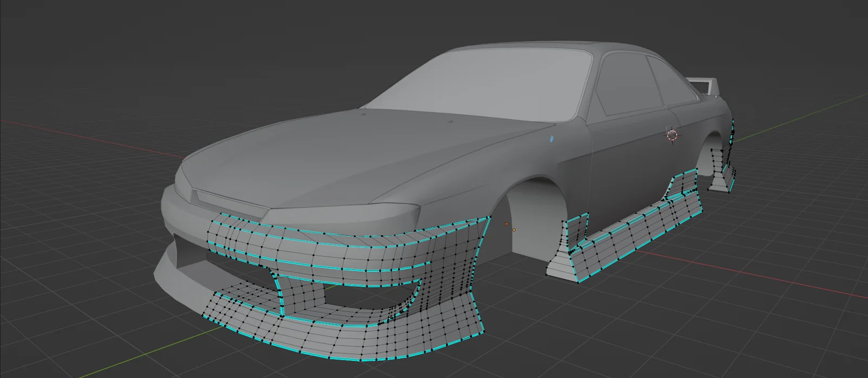Click the selected front bumper wireframe mesh
868x378 pixels.
tap(347, 287)
